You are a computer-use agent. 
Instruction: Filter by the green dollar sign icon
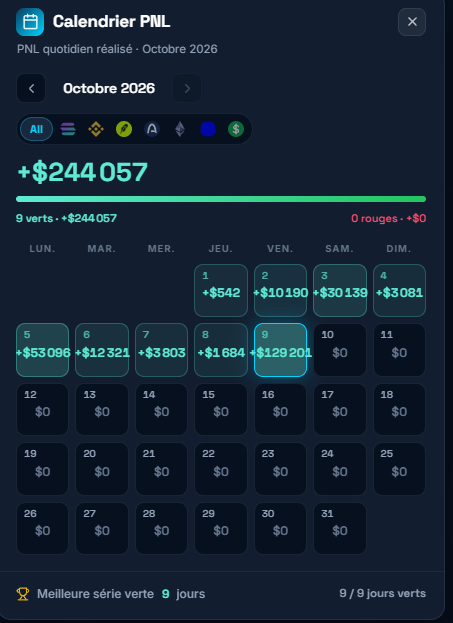236,129
